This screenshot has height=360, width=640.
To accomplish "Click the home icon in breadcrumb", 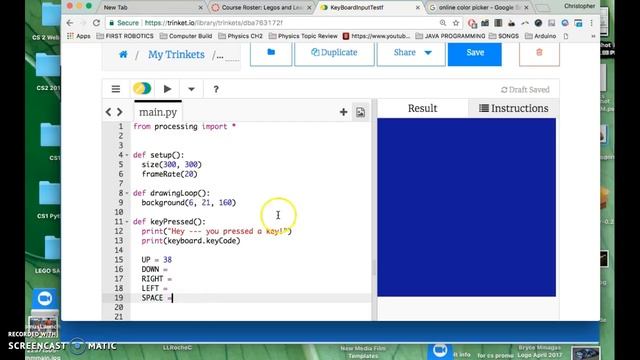I will pyautogui.click(x=123, y=54).
